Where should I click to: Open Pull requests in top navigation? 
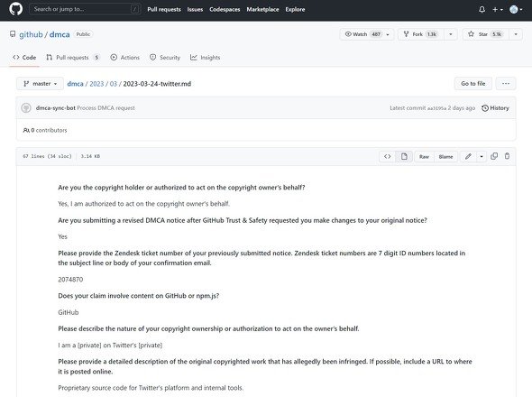[164, 10]
